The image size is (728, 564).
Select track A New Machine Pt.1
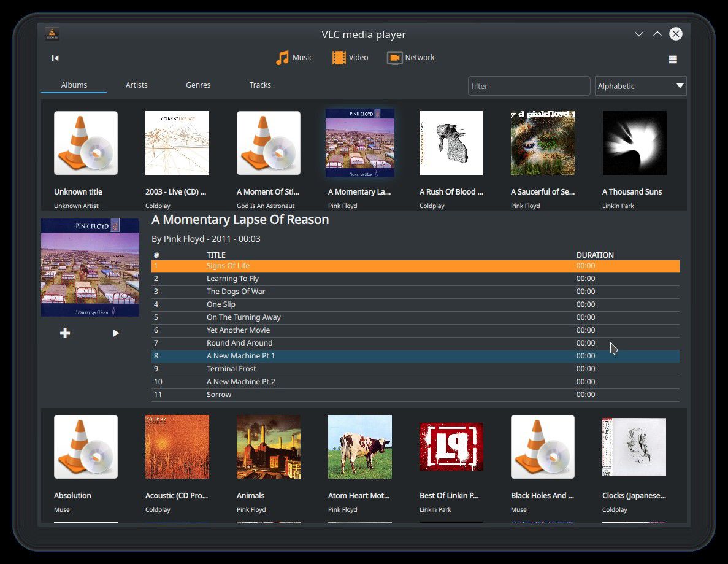point(415,356)
